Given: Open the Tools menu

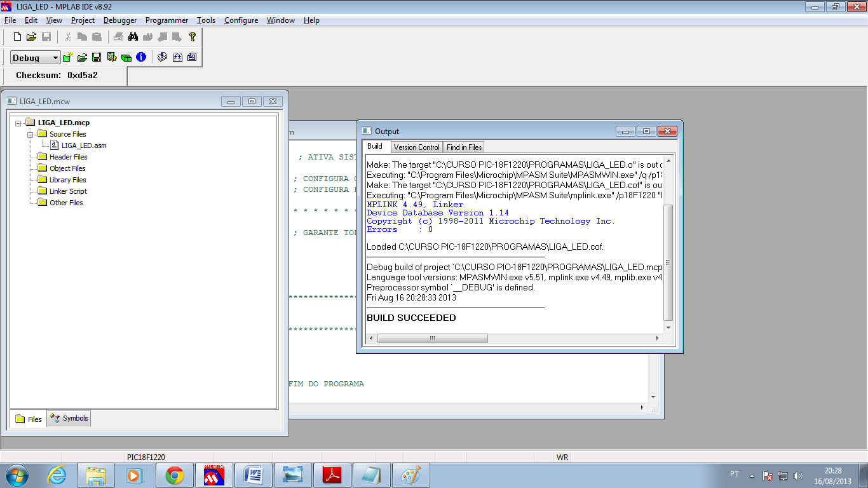Looking at the screenshot, I should coord(206,20).
